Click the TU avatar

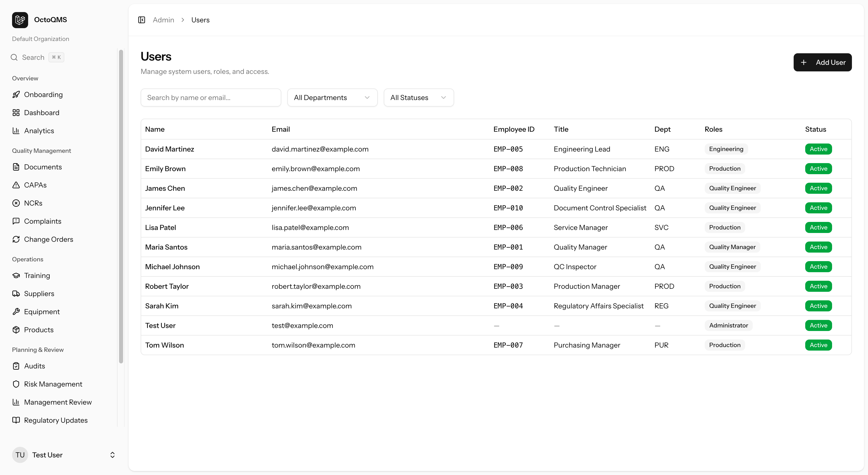point(20,455)
